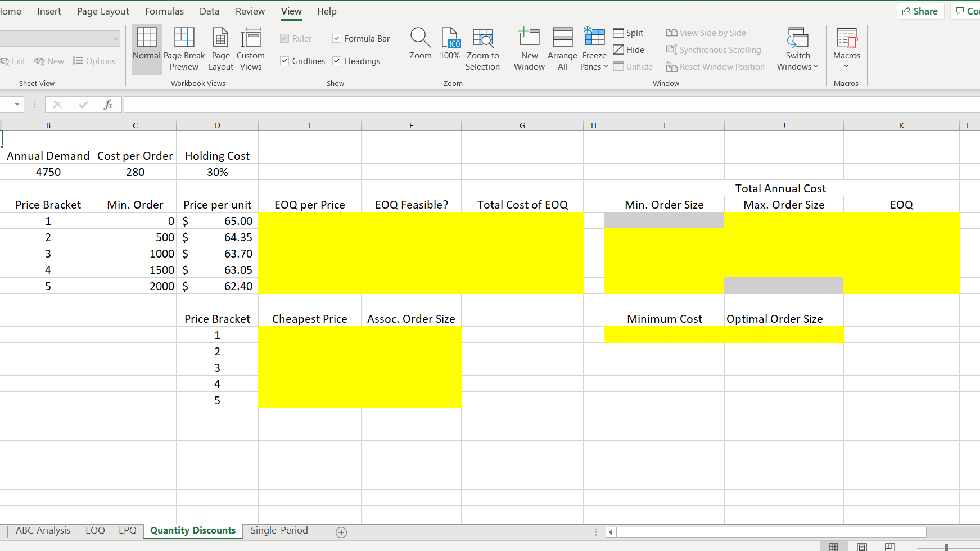Open the Insert ribbon tab
The image size is (980, 551).
click(x=49, y=11)
